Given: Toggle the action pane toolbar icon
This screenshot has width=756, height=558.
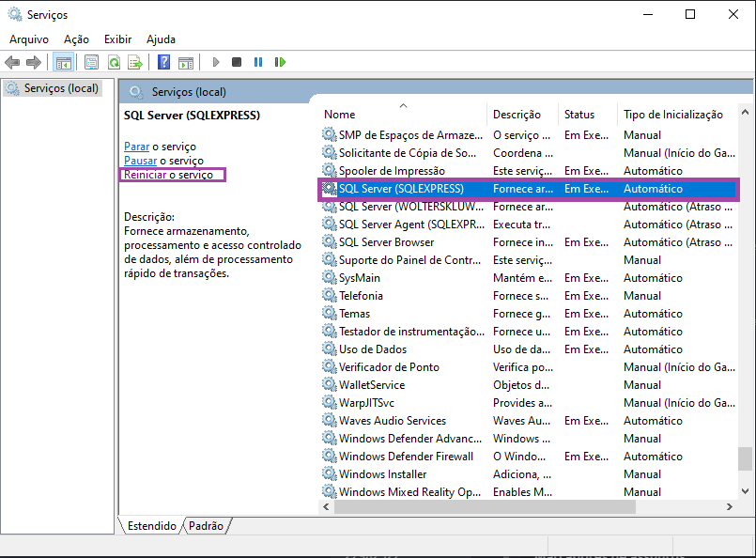Looking at the screenshot, I should pyautogui.click(x=186, y=62).
